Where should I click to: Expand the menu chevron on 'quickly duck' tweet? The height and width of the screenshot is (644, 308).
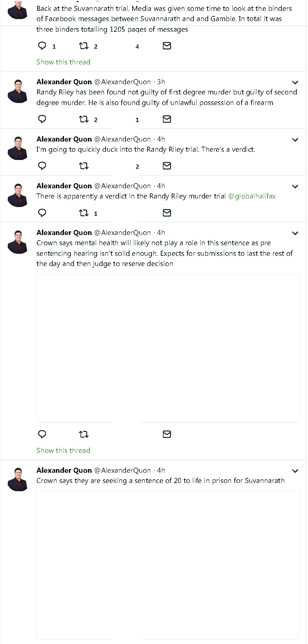click(x=295, y=140)
